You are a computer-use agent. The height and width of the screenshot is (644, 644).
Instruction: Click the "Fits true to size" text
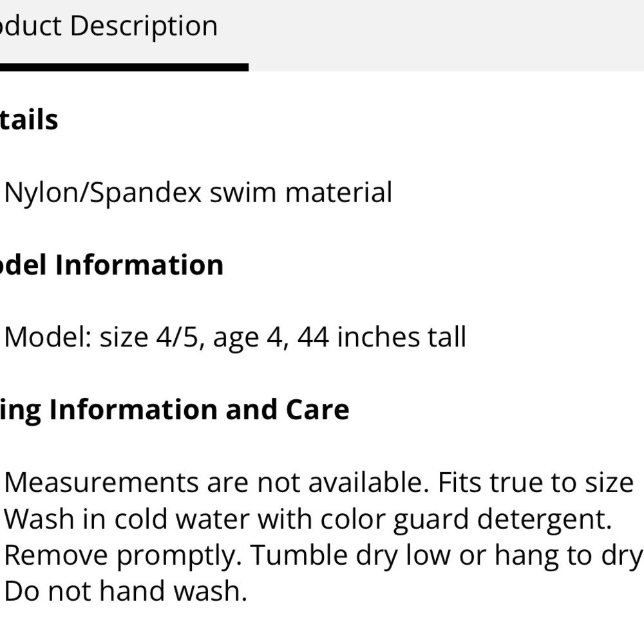tap(536, 482)
